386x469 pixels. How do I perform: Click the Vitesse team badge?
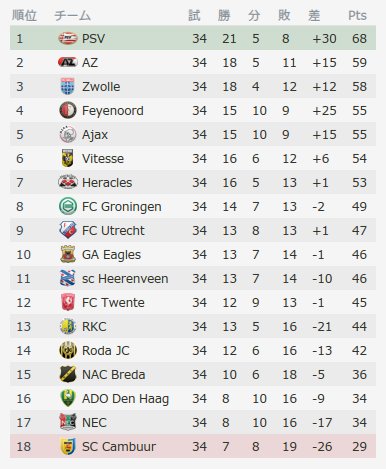coord(68,158)
